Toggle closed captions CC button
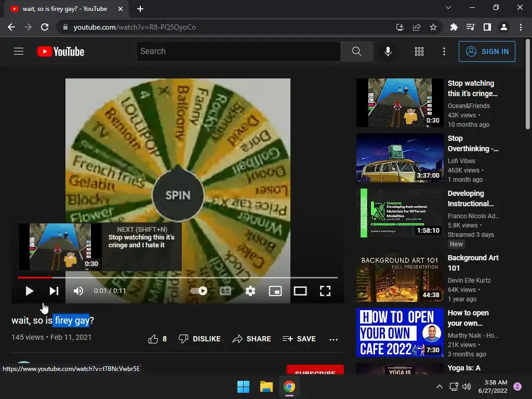 [x=225, y=291]
